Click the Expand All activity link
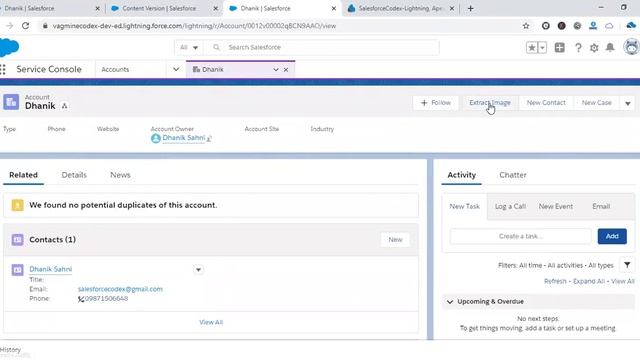Viewport: 640px width, 360px height. coord(589,281)
